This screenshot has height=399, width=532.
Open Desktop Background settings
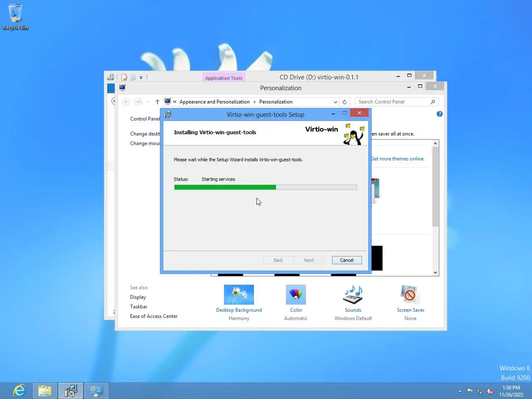[x=239, y=295]
